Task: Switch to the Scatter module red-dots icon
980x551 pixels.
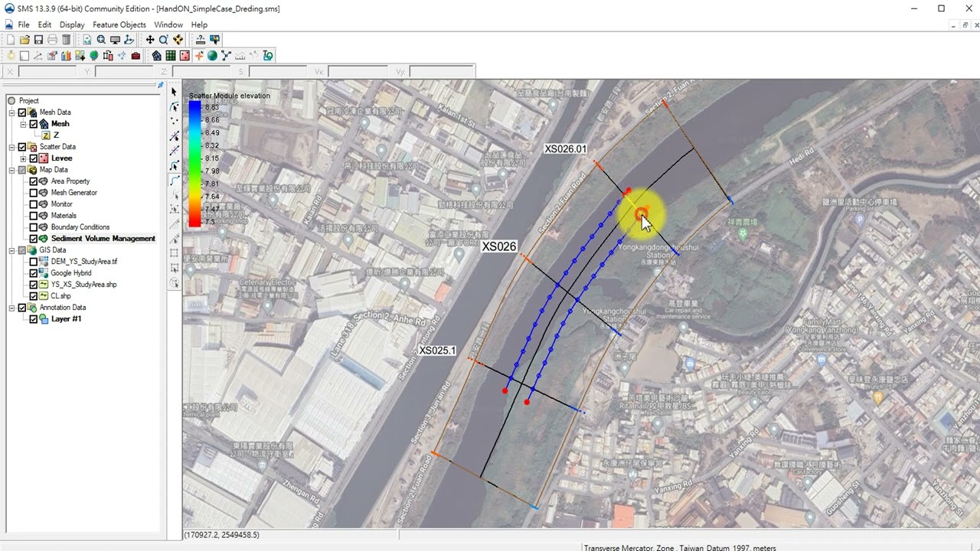Action: point(185,56)
